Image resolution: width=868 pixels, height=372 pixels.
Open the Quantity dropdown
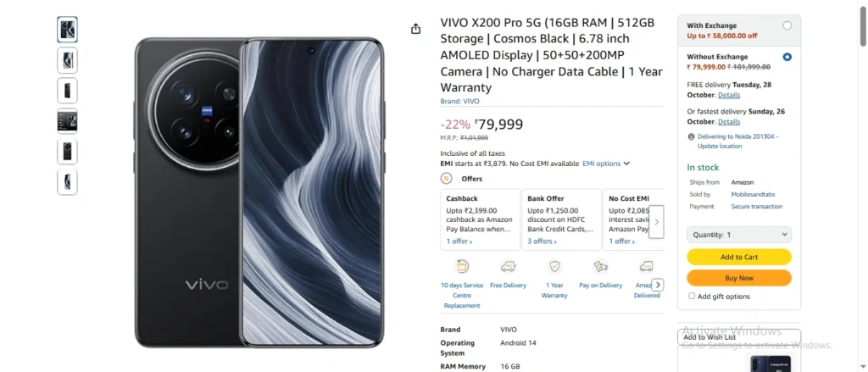(x=739, y=235)
